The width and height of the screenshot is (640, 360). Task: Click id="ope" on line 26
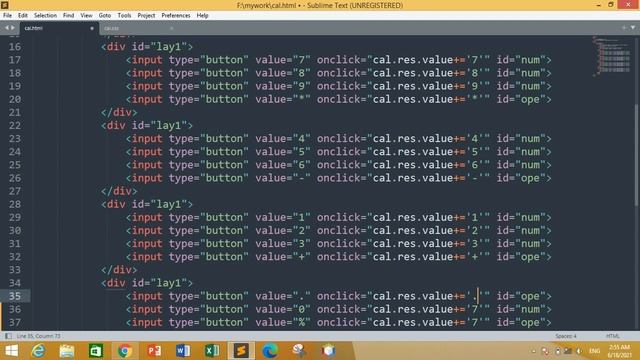[521, 178]
